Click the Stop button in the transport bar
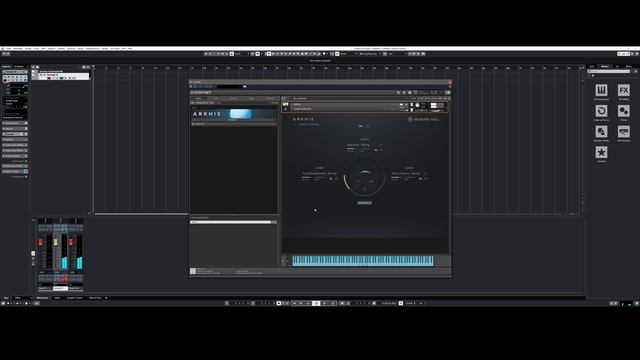640x360 pixels. click(x=316, y=303)
